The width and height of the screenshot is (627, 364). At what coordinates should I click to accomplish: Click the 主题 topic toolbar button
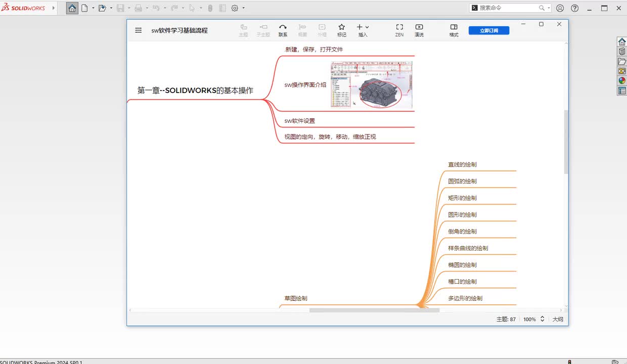(243, 30)
